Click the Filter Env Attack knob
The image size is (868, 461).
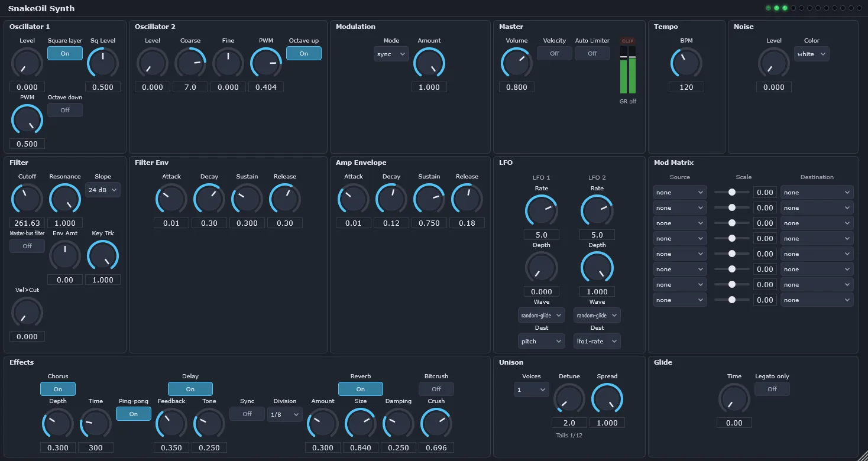[x=171, y=199]
